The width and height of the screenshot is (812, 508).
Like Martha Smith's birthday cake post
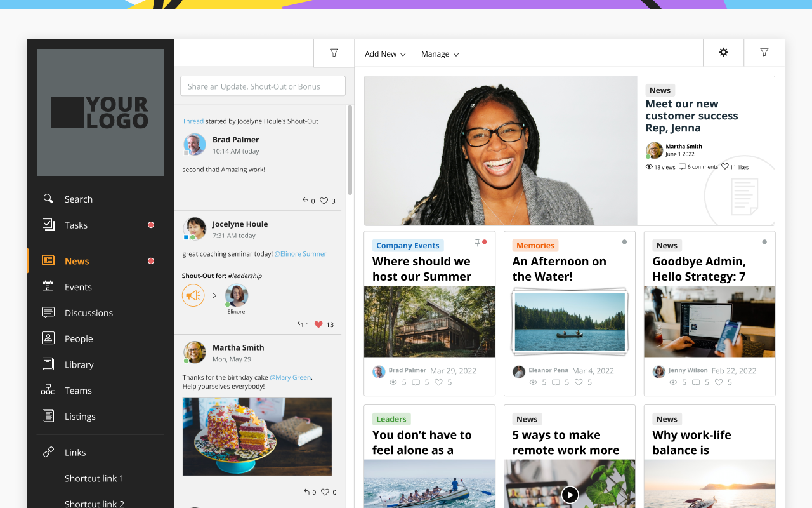tap(325, 492)
